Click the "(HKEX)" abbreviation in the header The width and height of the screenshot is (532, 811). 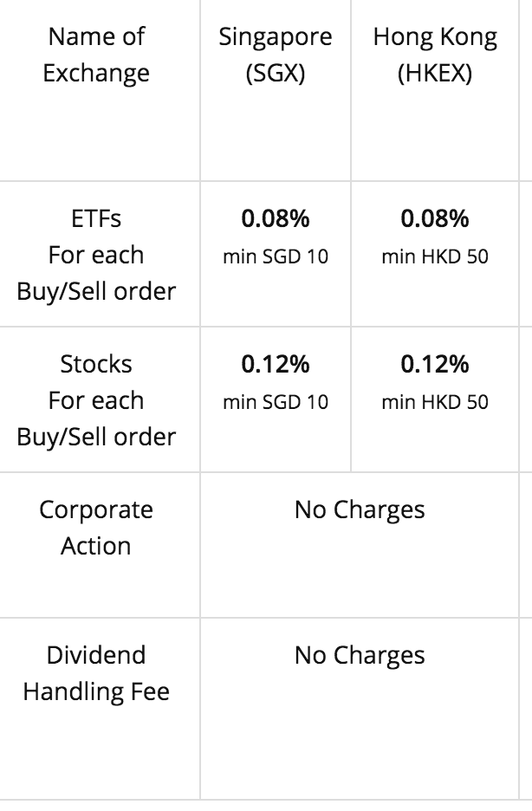pos(435,74)
